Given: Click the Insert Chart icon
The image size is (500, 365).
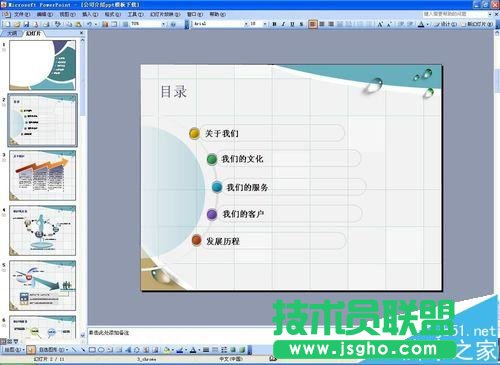Looking at the screenshot, I should [x=105, y=24].
